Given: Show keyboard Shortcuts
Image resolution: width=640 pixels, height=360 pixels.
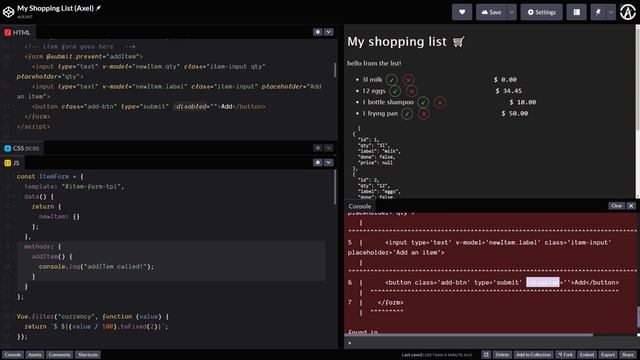Looking at the screenshot, I should click(x=88, y=355).
